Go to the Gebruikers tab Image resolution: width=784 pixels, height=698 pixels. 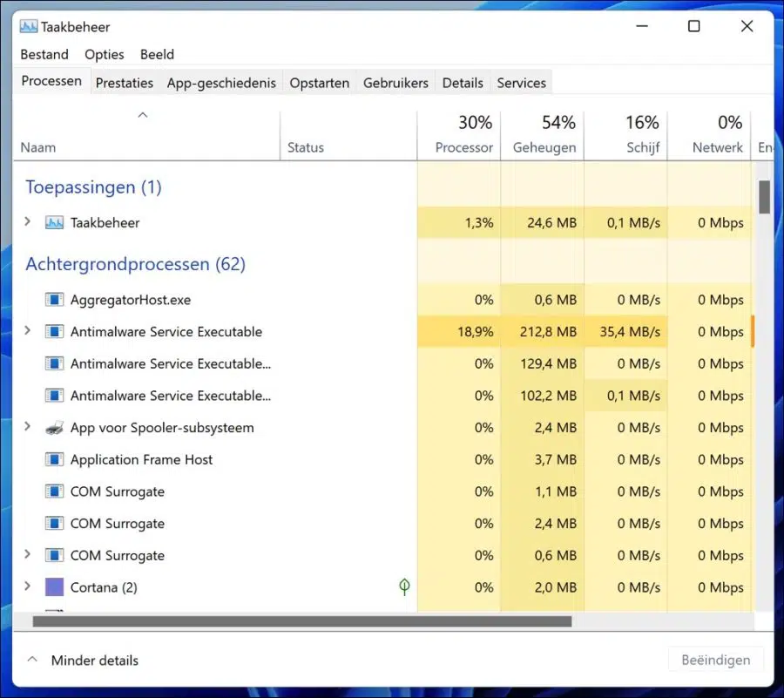click(x=395, y=83)
